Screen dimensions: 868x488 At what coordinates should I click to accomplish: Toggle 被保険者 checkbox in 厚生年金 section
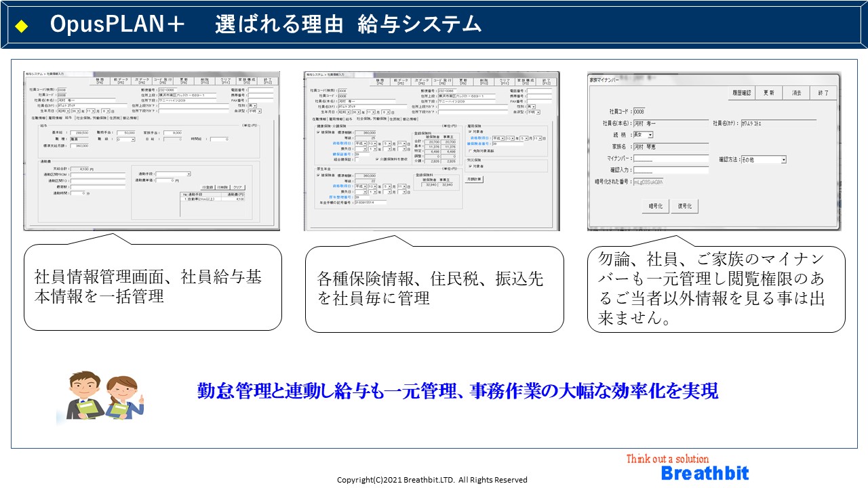point(318,176)
